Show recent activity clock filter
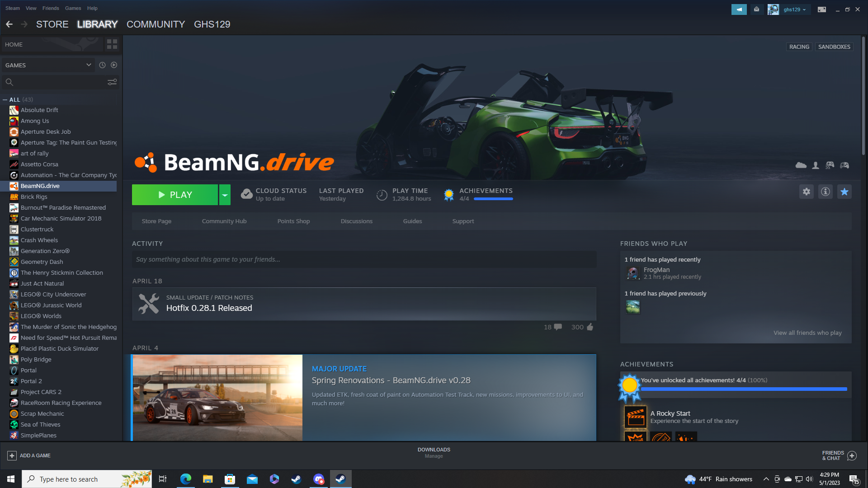This screenshot has height=488, width=868. coord(103,65)
